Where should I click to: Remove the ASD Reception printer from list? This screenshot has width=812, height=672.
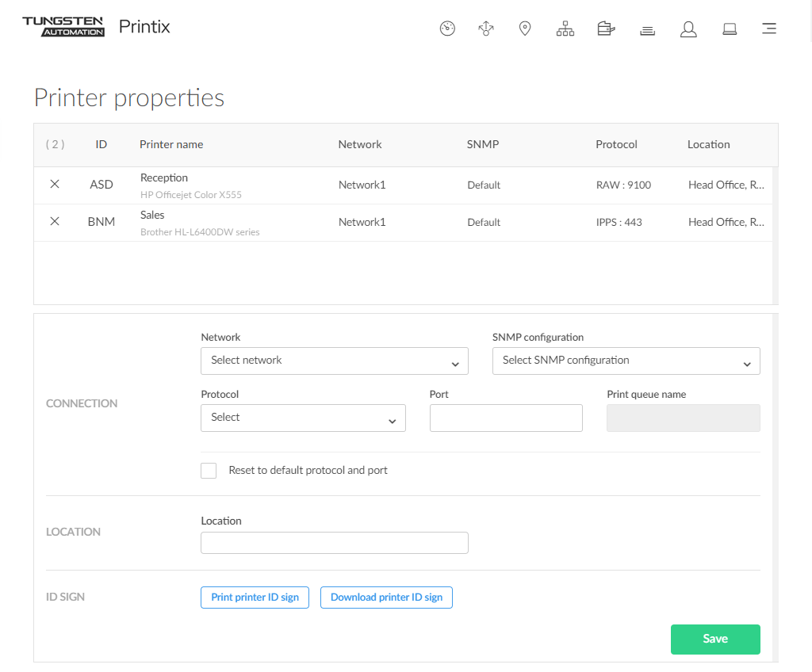55,184
